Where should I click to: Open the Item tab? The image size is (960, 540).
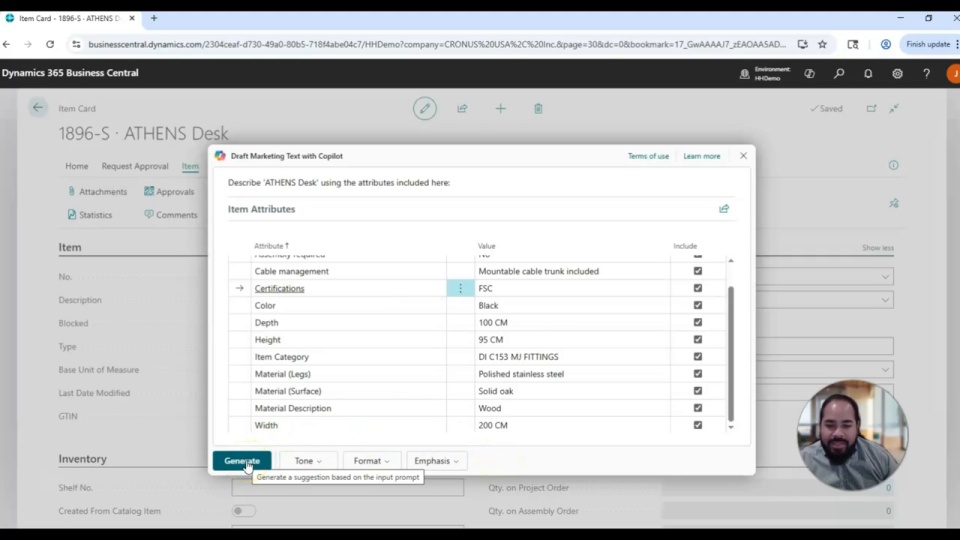coord(190,166)
